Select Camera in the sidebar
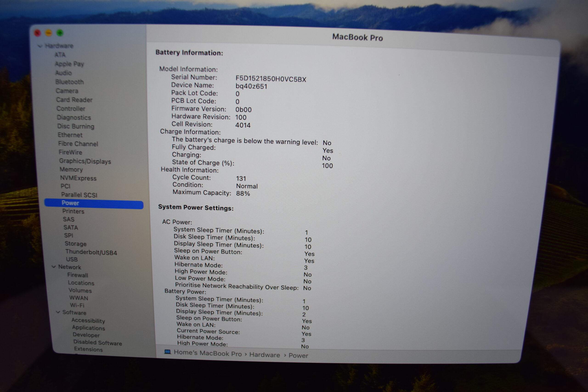Screen dimensions: 588x392 coord(67,91)
